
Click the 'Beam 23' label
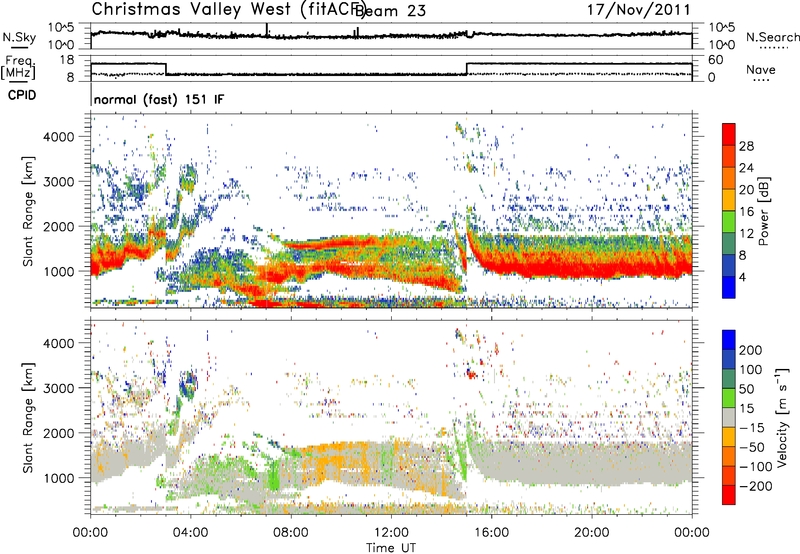coord(390,11)
